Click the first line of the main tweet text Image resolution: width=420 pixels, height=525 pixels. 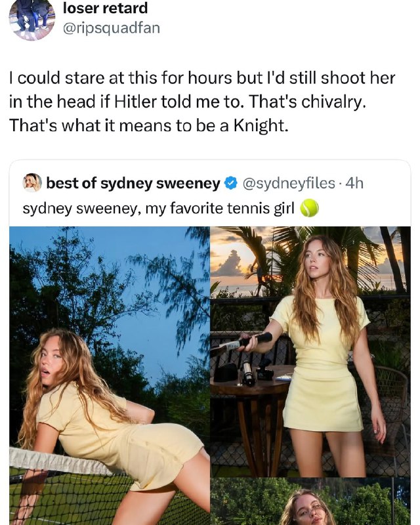coord(202,78)
